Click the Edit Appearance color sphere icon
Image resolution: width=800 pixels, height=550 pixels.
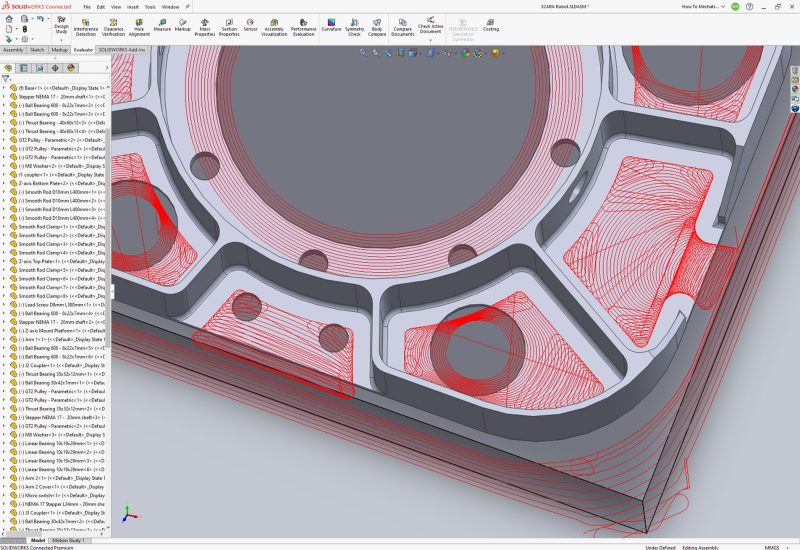tap(465, 53)
